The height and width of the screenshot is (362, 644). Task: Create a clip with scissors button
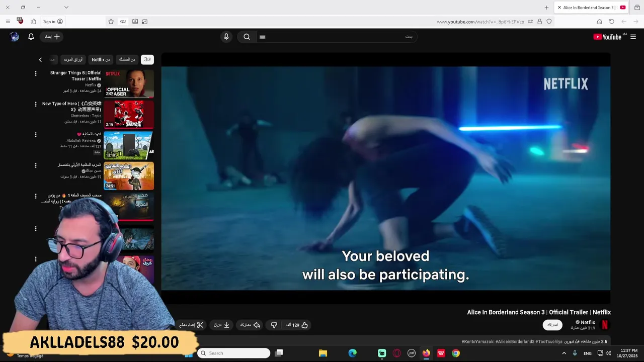pos(191,325)
